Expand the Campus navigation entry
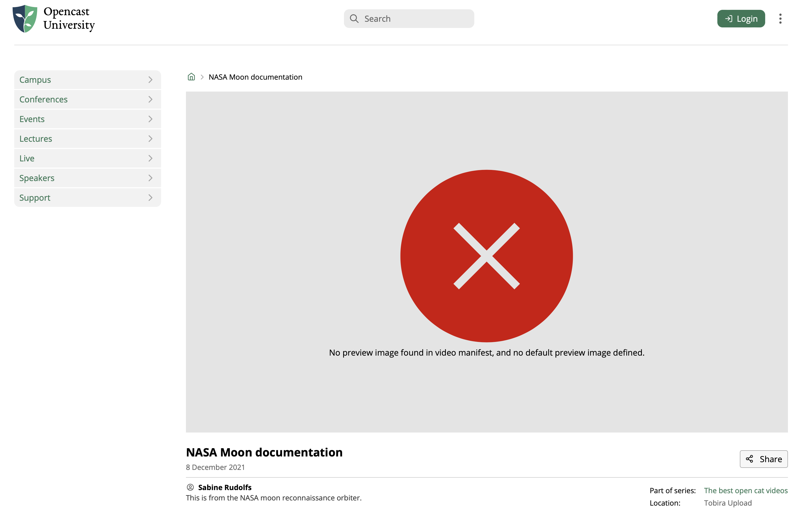 point(150,79)
